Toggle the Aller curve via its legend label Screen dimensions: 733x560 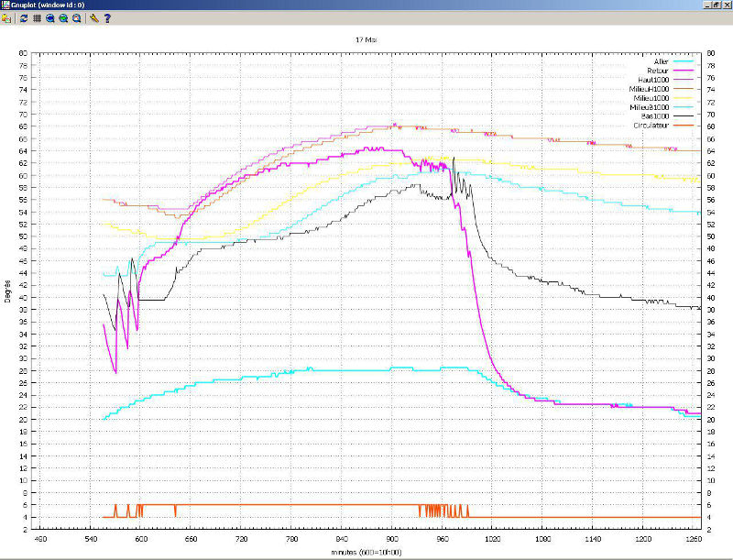pyautogui.click(x=660, y=60)
